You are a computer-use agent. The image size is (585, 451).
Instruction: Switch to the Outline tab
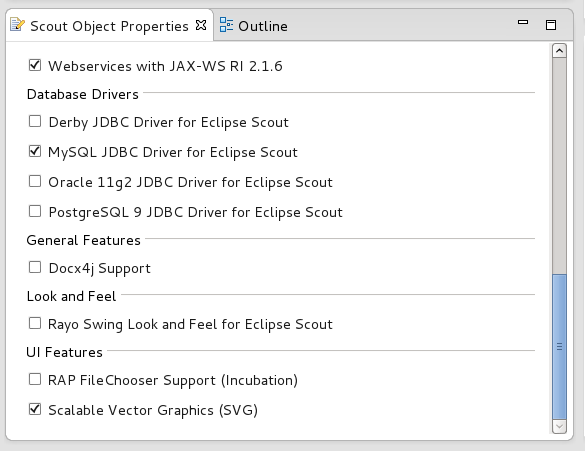(254, 26)
